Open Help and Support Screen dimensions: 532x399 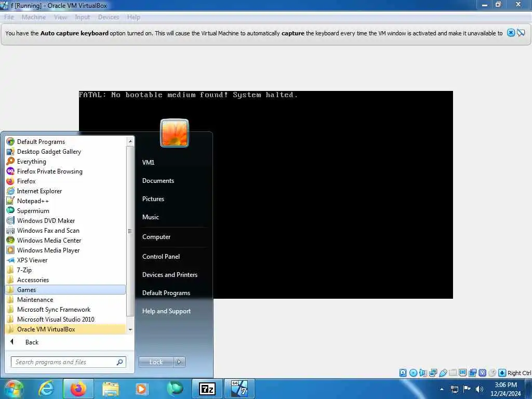tap(166, 311)
